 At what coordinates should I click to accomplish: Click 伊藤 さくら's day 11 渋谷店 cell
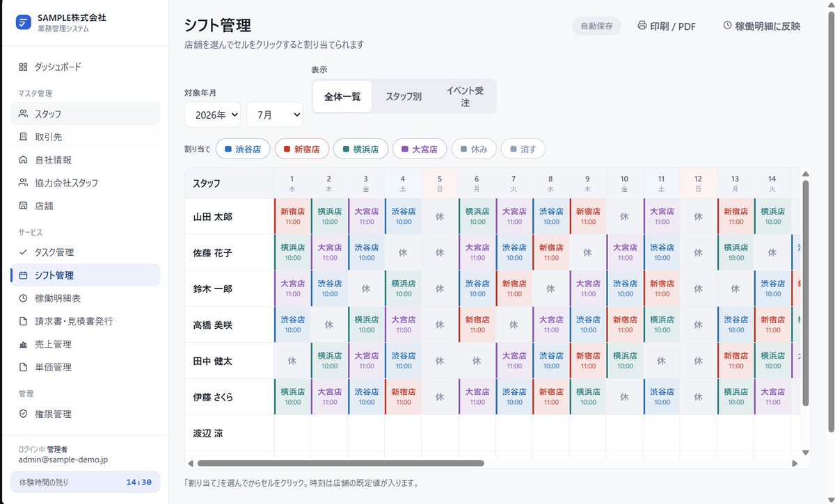662,397
